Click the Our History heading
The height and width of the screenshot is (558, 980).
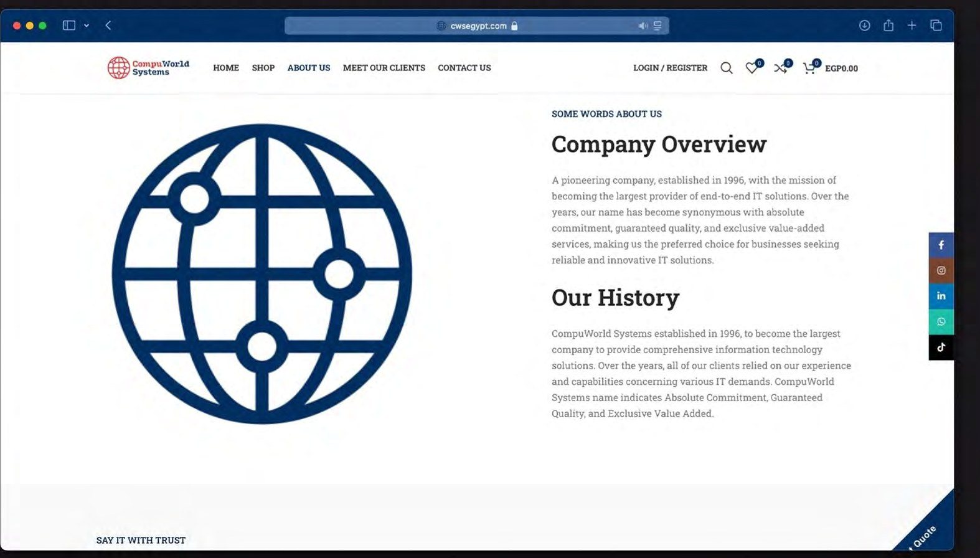point(615,298)
